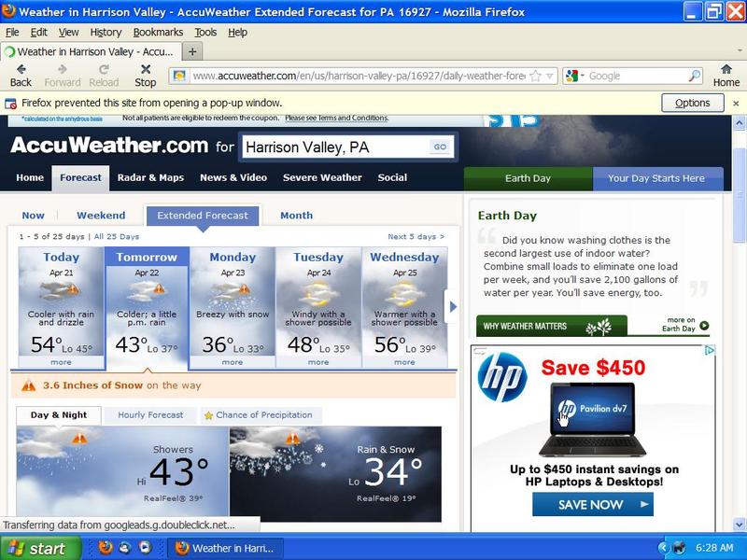Close the pop-up blocked notification bar
Image resolution: width=747 pixels, height=560 pixels.
point(736,104)
